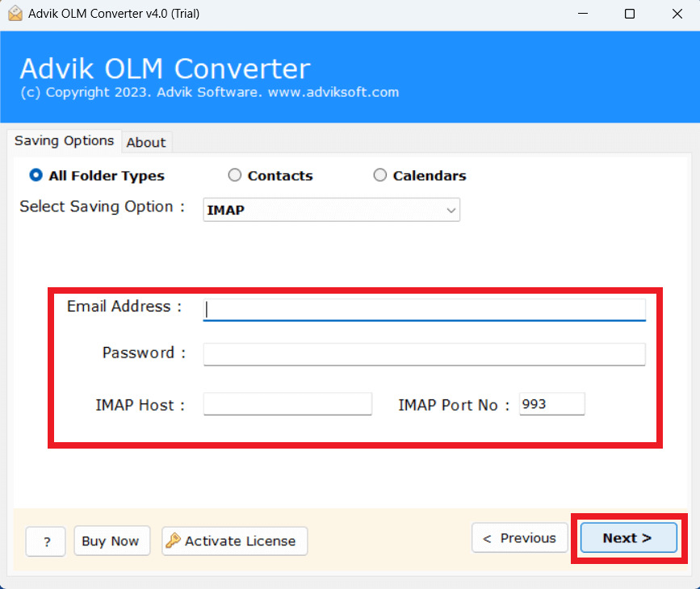The width and height of the screenshot is (700, 589).
Task: Click the Advik envelope app icon in title bar
Action: (15, 14)
